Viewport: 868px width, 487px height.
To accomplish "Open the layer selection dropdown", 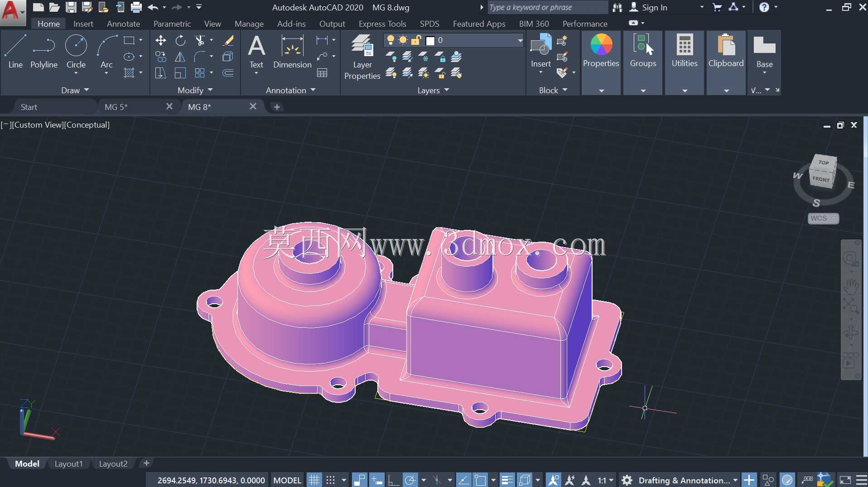I will (x=454, y=40).
